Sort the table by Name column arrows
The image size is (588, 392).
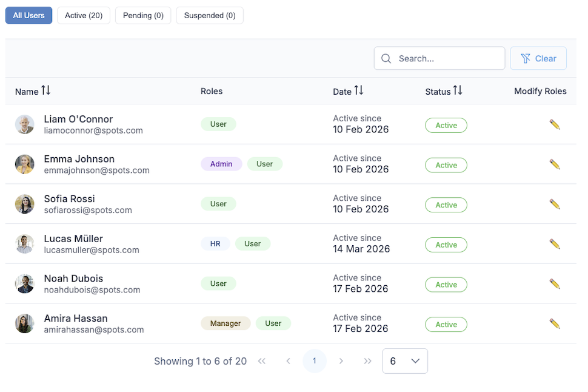[46, 91]
